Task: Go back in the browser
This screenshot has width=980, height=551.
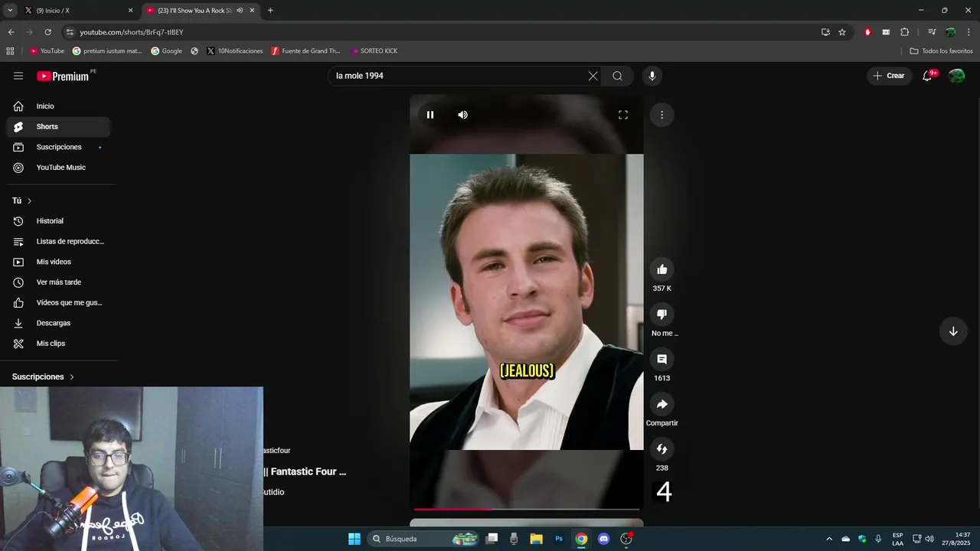Action: (x=11, y=32)
